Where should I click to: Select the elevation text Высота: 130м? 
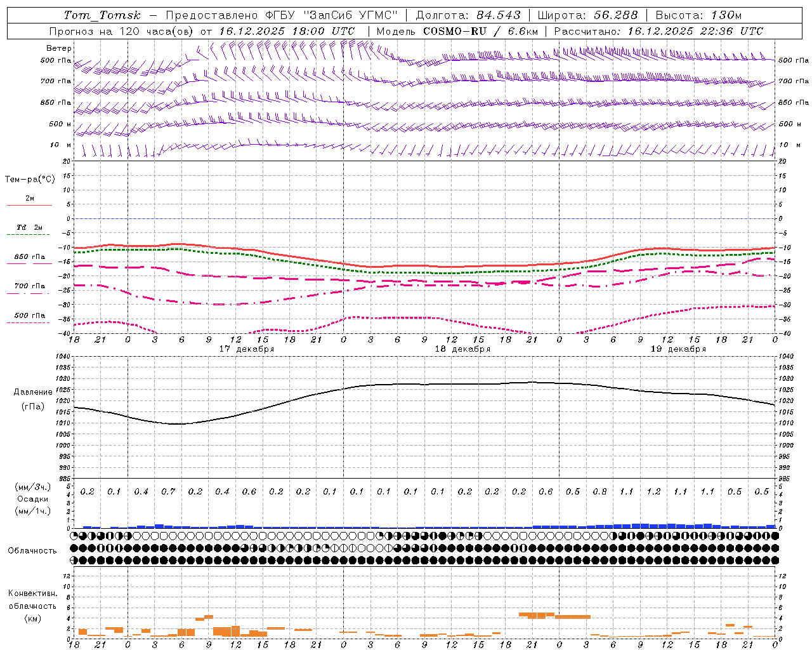[x=698, y=15]
